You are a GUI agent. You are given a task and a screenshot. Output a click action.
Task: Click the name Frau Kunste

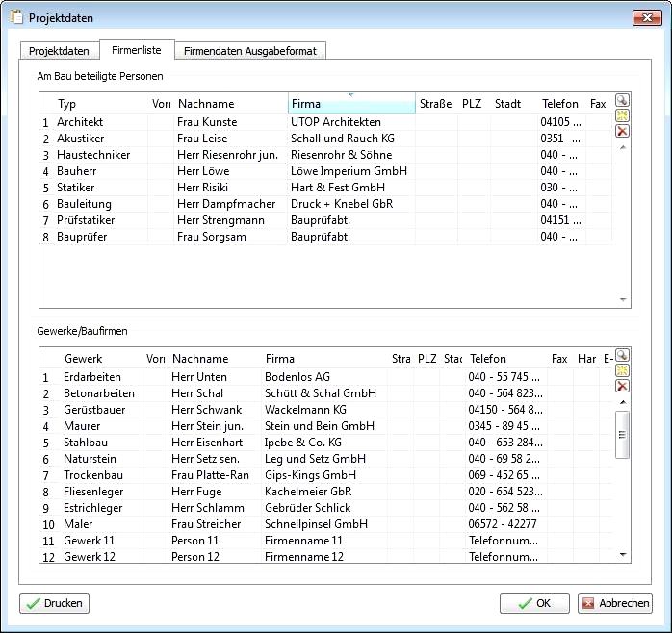tap(207, 122)
